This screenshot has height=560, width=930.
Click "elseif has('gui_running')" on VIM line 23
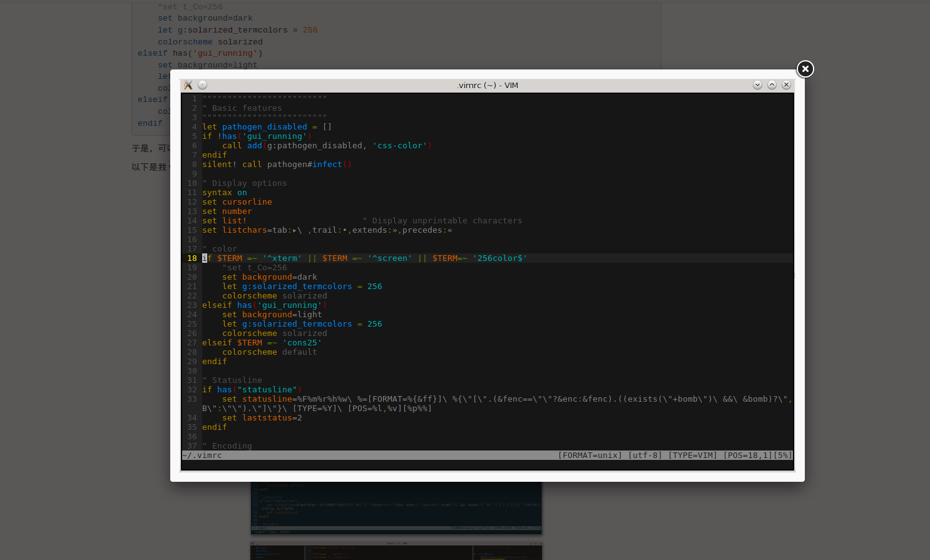265,305
